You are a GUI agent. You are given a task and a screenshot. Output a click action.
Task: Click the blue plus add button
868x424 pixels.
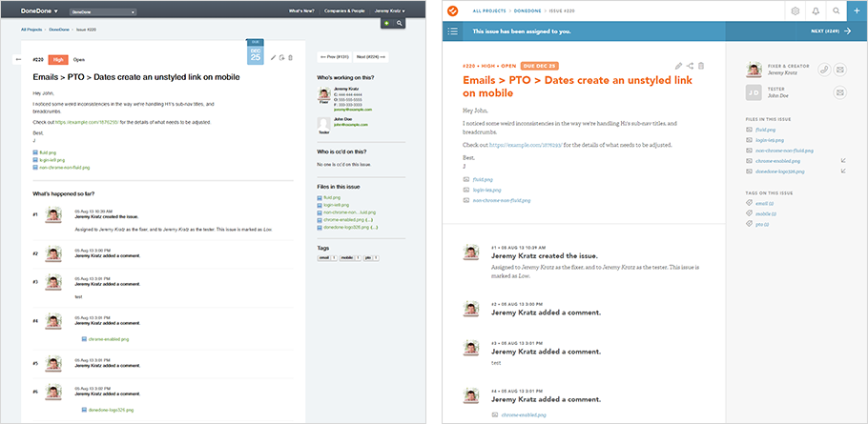pos(857,10)
